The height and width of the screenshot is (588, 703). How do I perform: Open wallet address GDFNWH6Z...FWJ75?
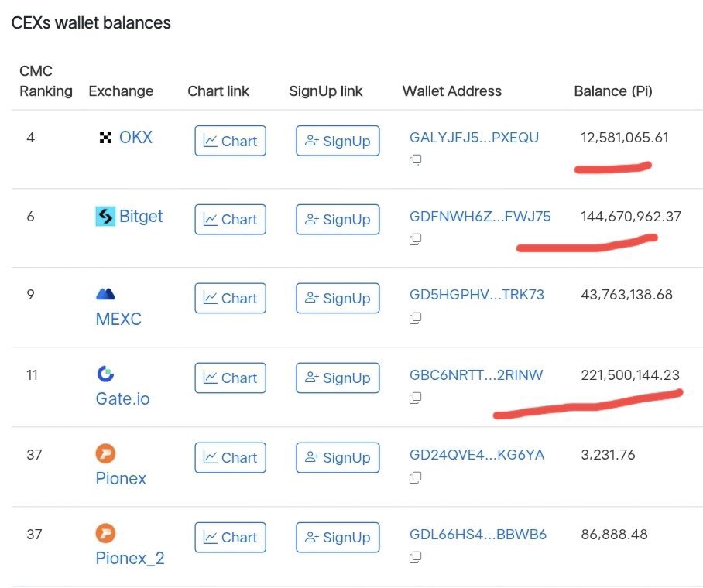480,216
